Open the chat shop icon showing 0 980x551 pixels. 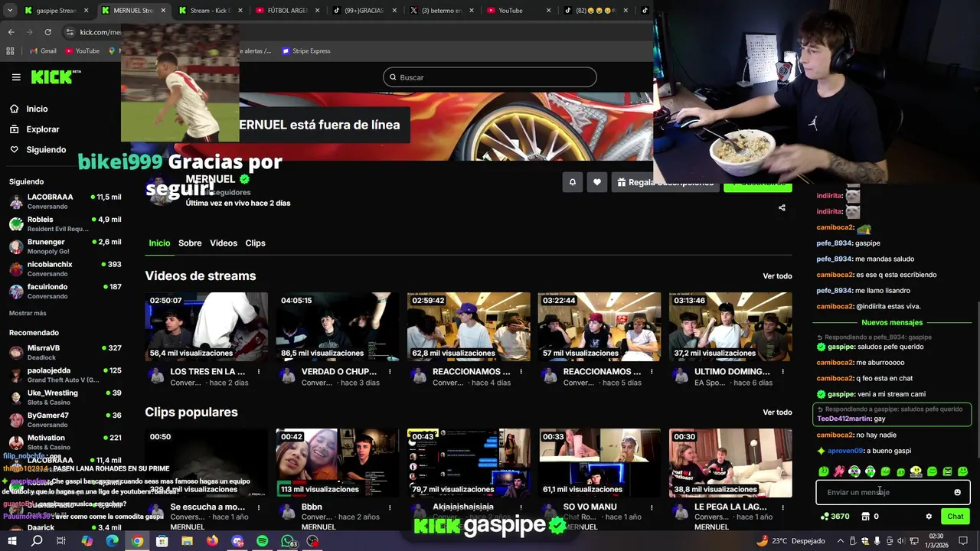click(x=870, y=517)
